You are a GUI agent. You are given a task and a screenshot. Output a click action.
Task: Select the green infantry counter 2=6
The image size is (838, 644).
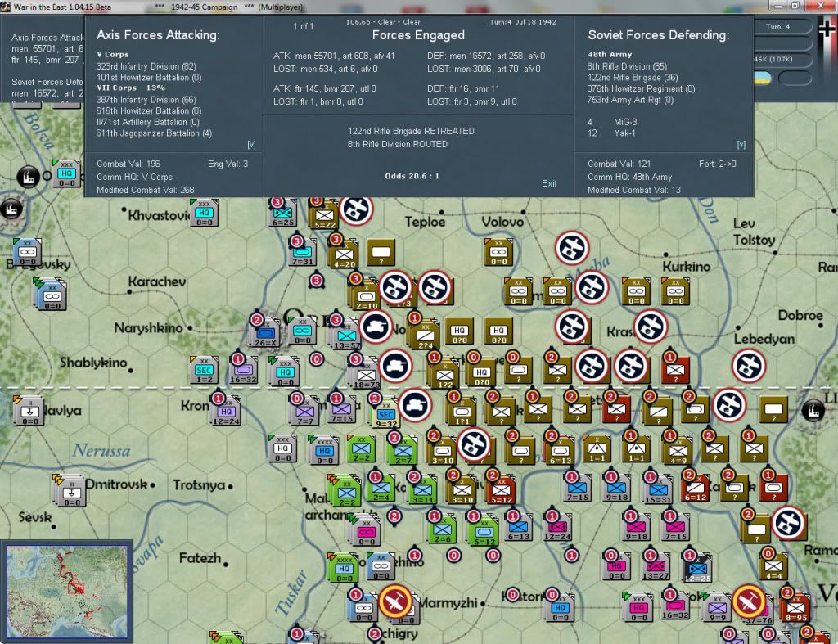pyautogui.click(x=443, y=529)
